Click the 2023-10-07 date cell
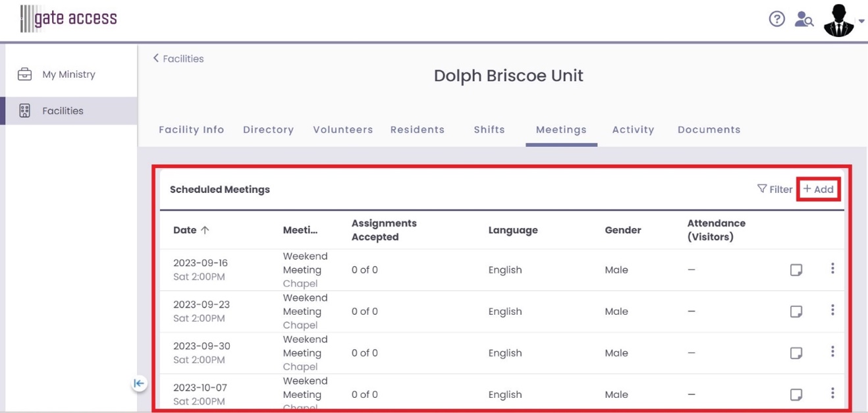Image resolution: width=868 pixels, height=413 pixels. (x=200, y=394)
